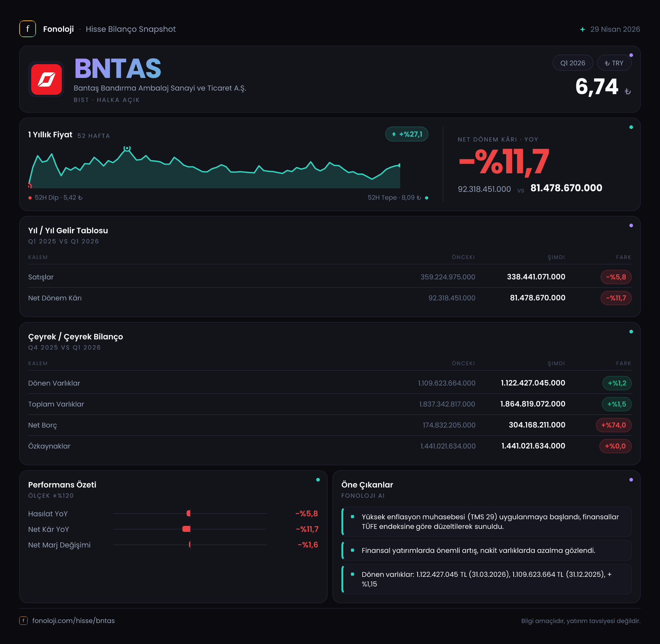Click the Net Dönem Kârı row label
The height and width of the screenshot is (644, 660).
[55, 298]
